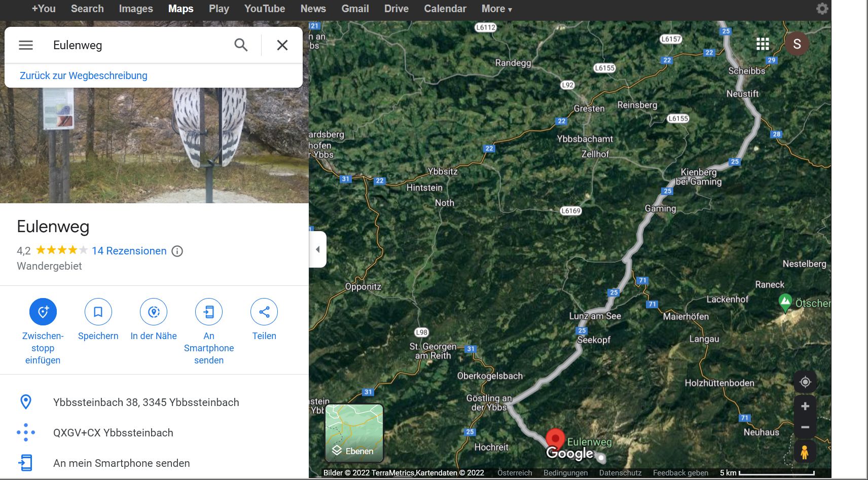Image resolution: width=868 pixels, height=480 pixels.
Task: Click the phone icon by An mein Smartphone senden
Action: [x=26, y=463]
